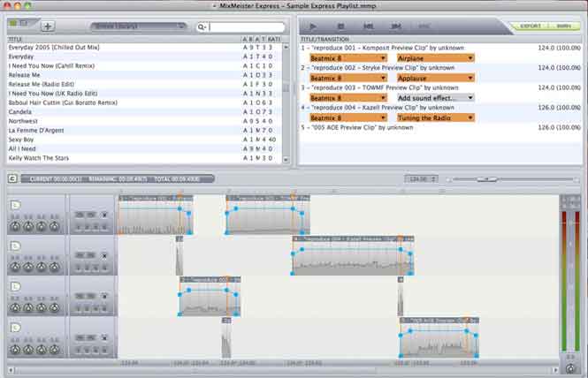The height and width of the screenshot is (378, 588).
Task: Click the greyed record button in the transport bar
Action: [x=424, y=26]
